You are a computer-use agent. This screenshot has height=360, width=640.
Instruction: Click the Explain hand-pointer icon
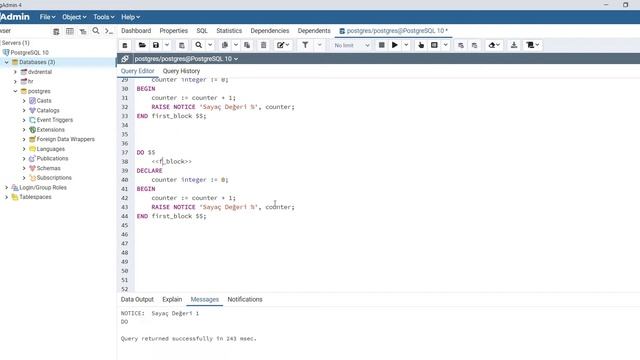coord(421,45)
